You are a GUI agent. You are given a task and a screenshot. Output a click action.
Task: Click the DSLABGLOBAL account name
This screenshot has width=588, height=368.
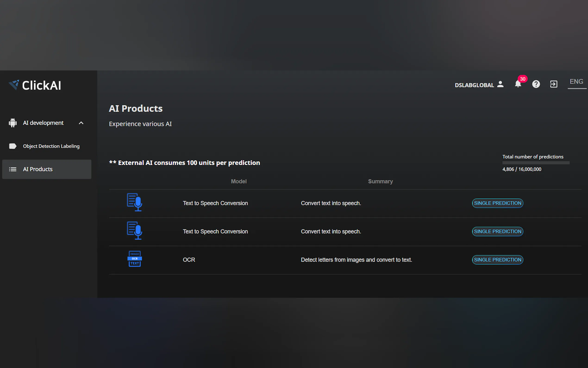click(474, 85)
